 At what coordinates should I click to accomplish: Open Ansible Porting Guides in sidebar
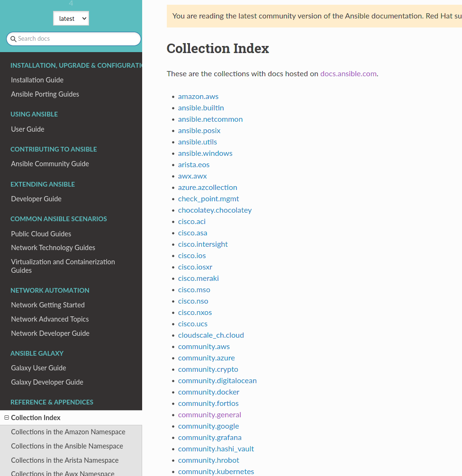[45, 94]
